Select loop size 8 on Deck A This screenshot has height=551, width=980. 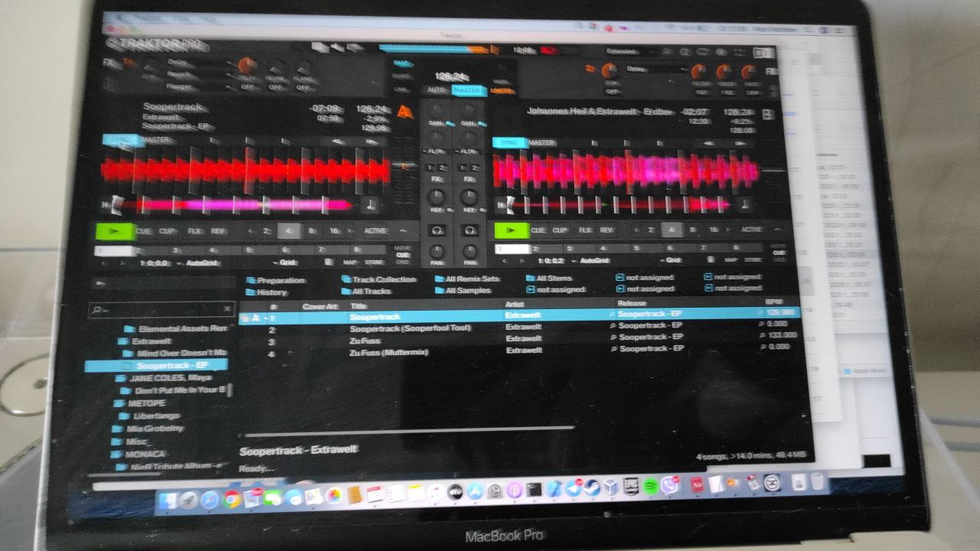coord(312,230)
